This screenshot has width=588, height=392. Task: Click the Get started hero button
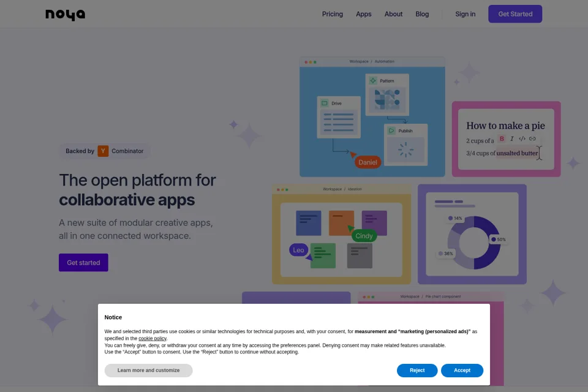83,263
